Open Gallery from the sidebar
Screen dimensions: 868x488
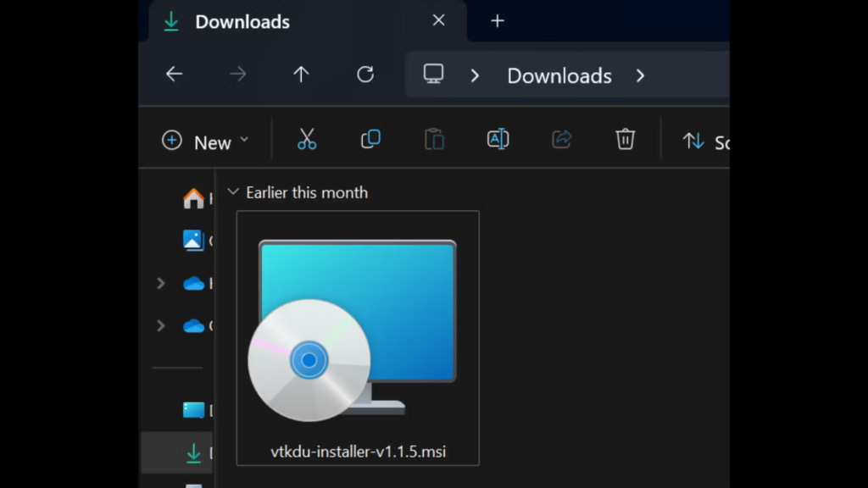point(194,241)
